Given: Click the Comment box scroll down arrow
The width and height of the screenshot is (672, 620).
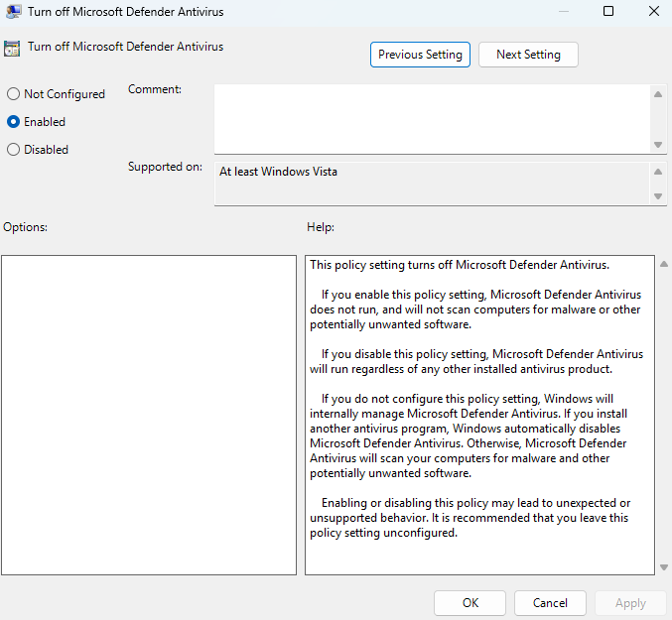Looking at the screenshot, I should 658,145.
